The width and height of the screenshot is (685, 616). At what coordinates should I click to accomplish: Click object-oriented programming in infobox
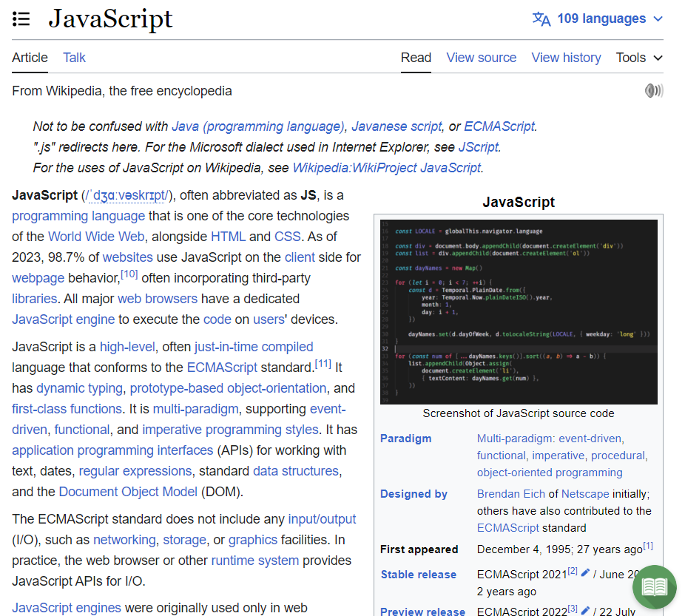click(x=550, y=473)
